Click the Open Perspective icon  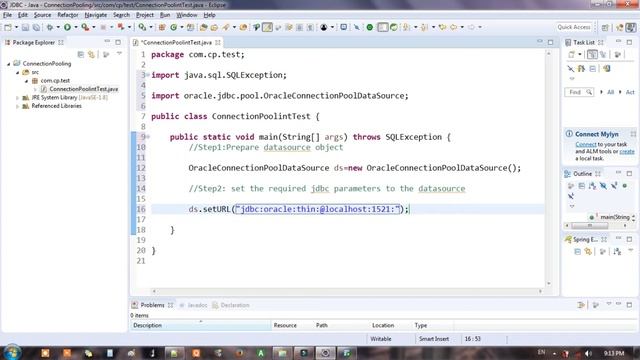(x=605, y=27)
